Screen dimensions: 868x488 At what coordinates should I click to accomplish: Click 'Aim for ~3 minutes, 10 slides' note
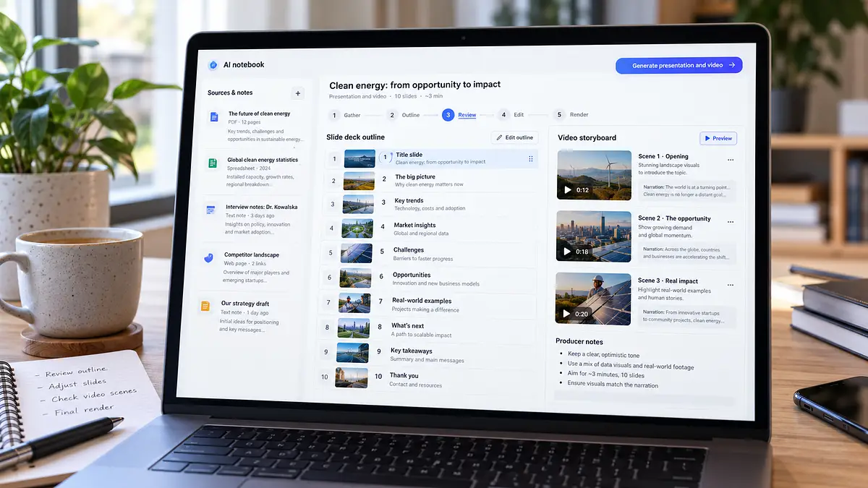pyautogui.click(x=606, y=374)
